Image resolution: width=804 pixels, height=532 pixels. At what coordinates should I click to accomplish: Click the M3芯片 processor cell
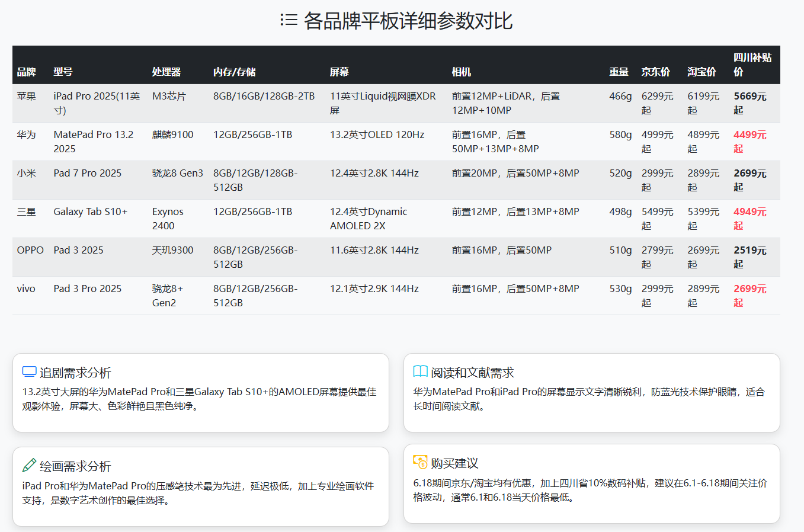(169, 96)
